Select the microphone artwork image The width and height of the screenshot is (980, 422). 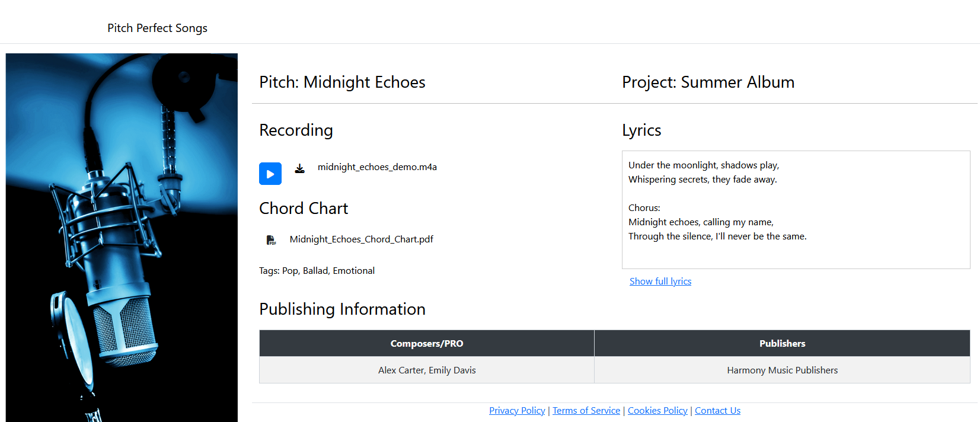pyautogui.click(x=121, y=237)
